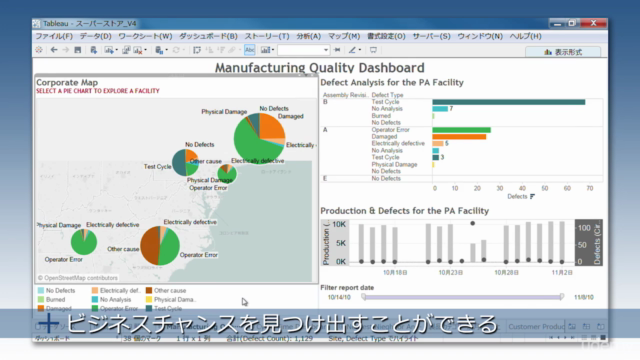Click the Burned legend color swatch
The width and height of the screenshot is (640, 360).
click(41, 300)
